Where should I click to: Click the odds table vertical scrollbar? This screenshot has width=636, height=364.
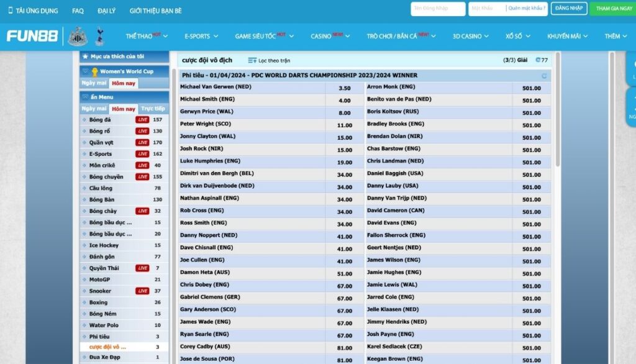pyautogui.click(x=558, y=109)
